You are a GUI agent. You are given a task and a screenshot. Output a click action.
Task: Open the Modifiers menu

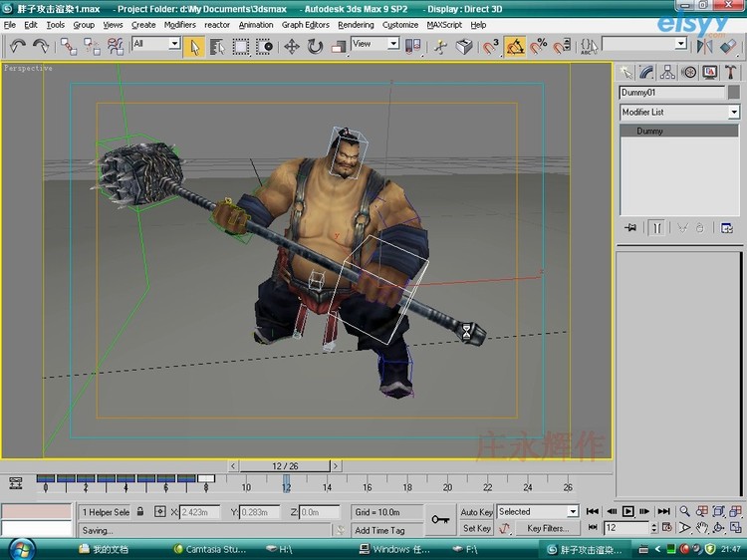click(179, 25)
